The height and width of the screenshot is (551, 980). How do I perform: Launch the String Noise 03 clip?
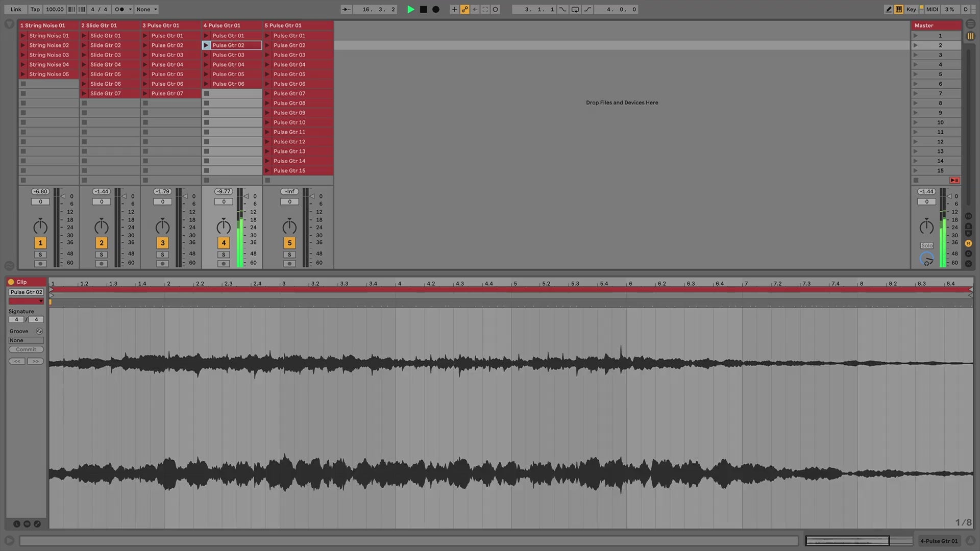(x=22, y=55)
